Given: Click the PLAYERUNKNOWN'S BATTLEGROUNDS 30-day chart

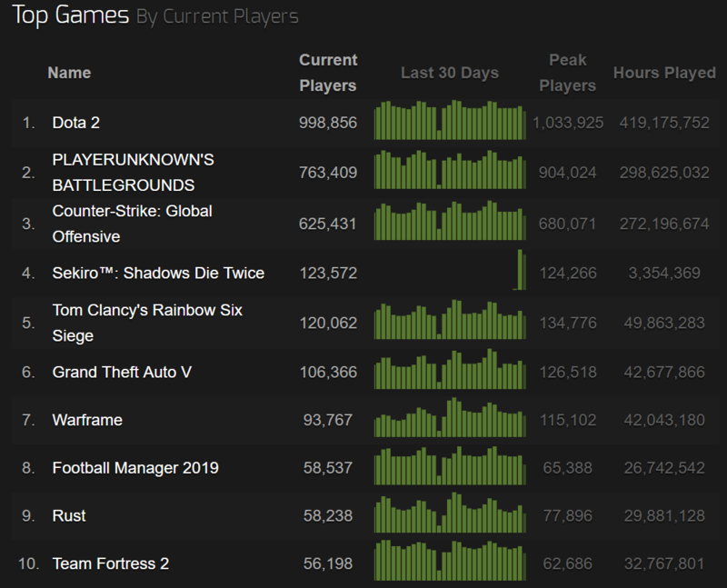Looking at the screenshot, I should [450, 170].
